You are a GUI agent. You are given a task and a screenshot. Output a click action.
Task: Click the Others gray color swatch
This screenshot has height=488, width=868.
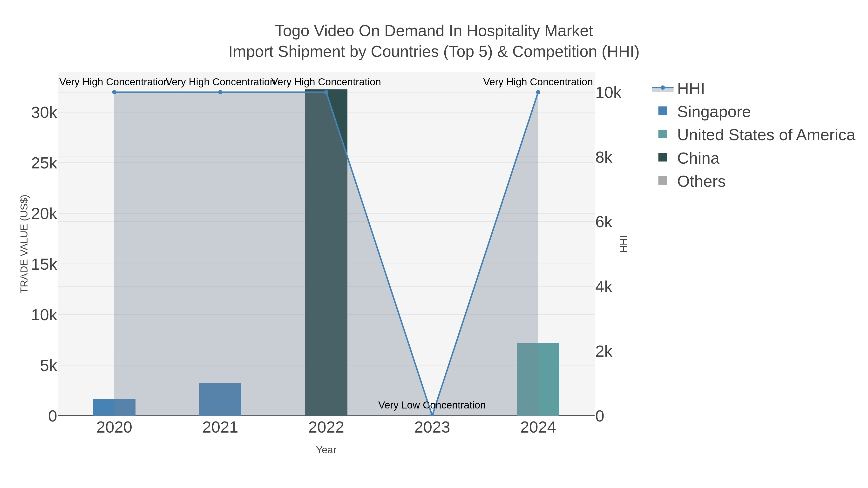[663, 180]
